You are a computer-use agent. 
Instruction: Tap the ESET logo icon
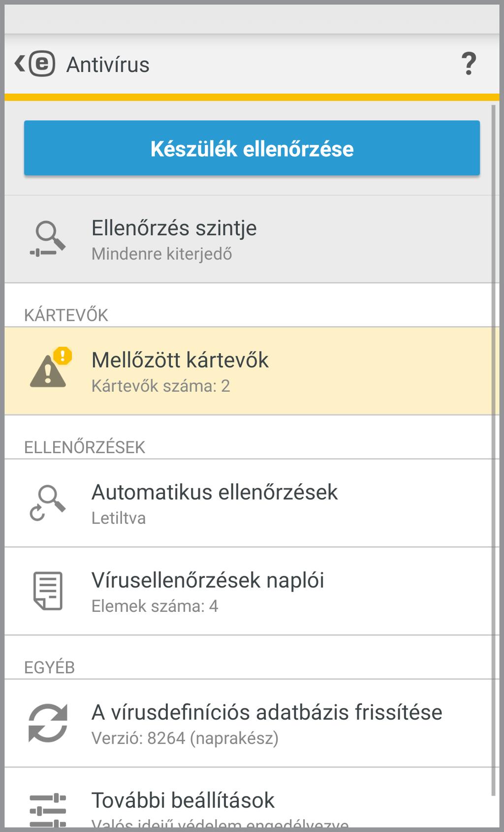42,64
